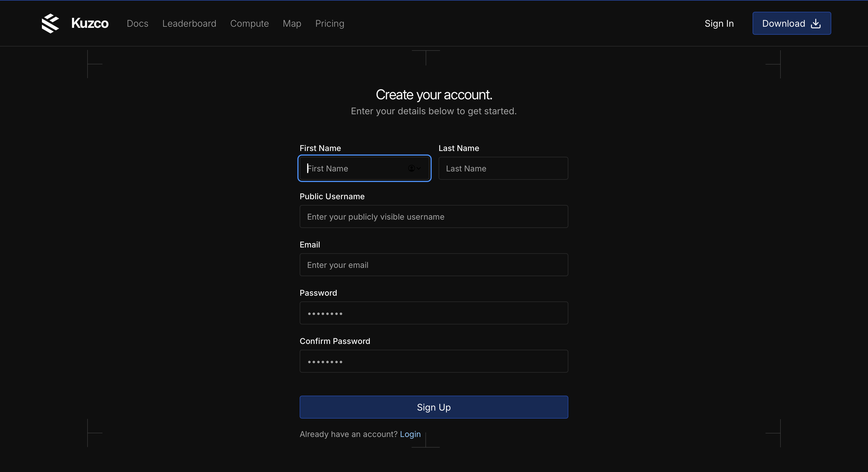Screen dimensions: 868x472
Task: Focus the First Name field
Action: [364, 168]
